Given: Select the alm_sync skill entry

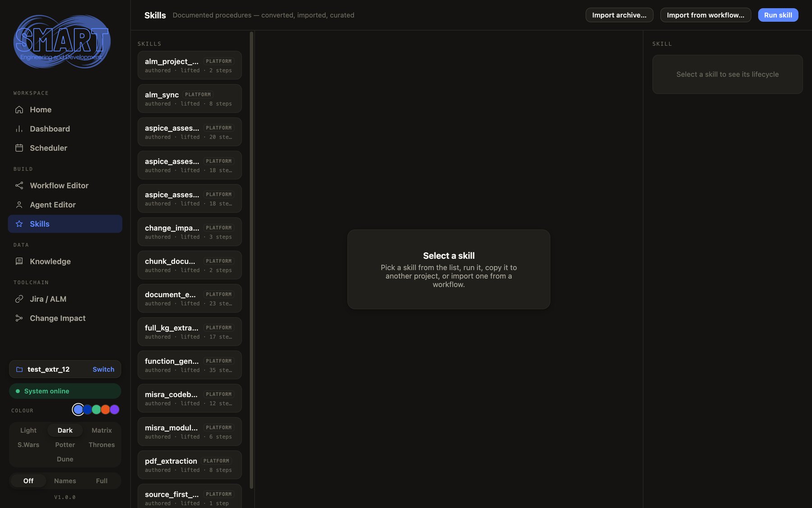Looking at the screenshot, I should click(189, 98).
